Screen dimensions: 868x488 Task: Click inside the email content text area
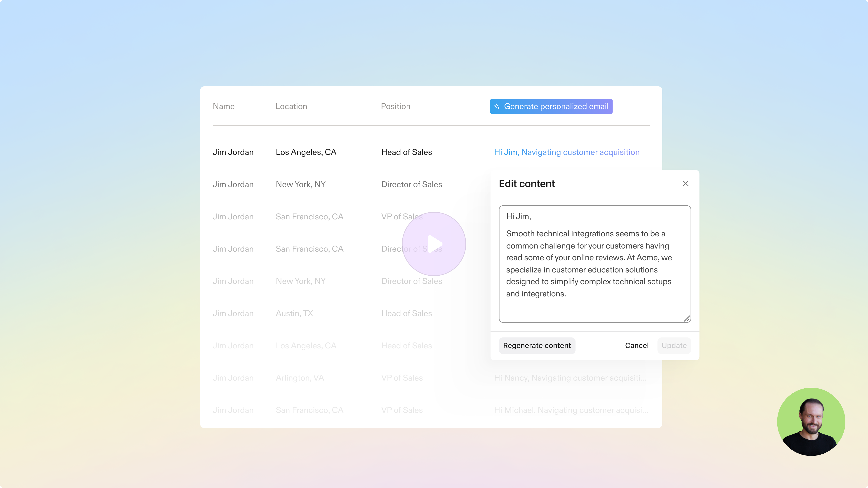(595, 264)
